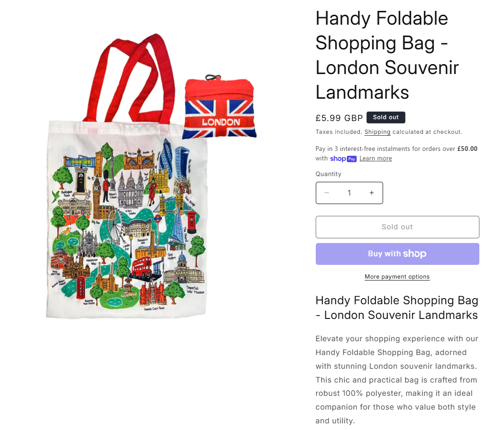Click the Sold out purchase button

tap(397, 227)
